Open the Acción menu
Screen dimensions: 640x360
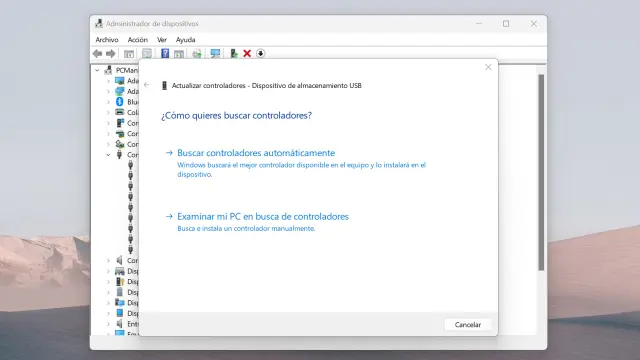point(138,40)
